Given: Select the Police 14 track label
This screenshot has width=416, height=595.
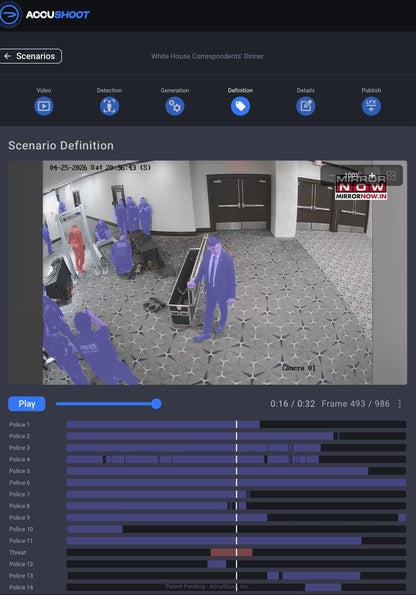Looking at the screenshot, I should (x=21, y=587).
